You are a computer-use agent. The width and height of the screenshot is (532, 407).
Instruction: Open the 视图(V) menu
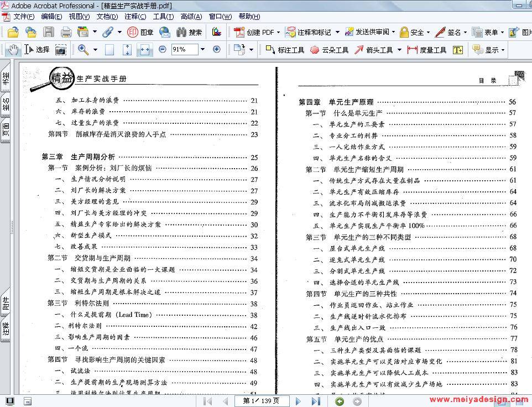click(79, 16)
